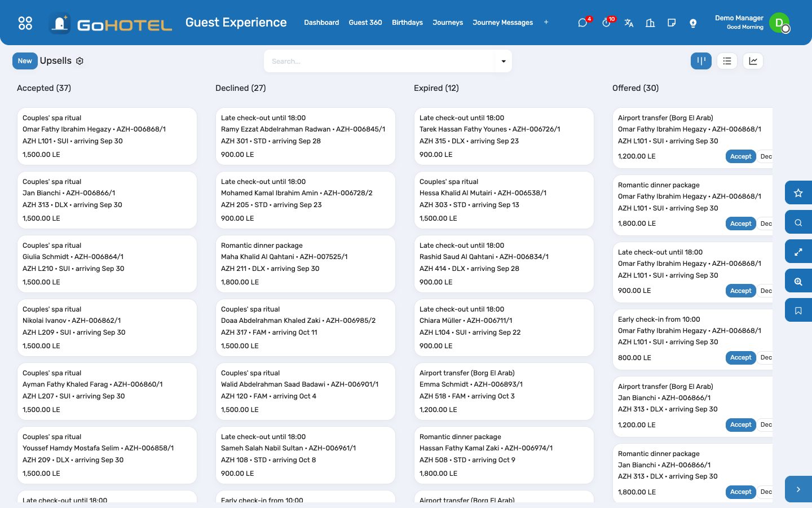Screen dimensions: 812x508
Task: Switch to graph chart view
Action: pyautogui.click(x=753, y=61)
